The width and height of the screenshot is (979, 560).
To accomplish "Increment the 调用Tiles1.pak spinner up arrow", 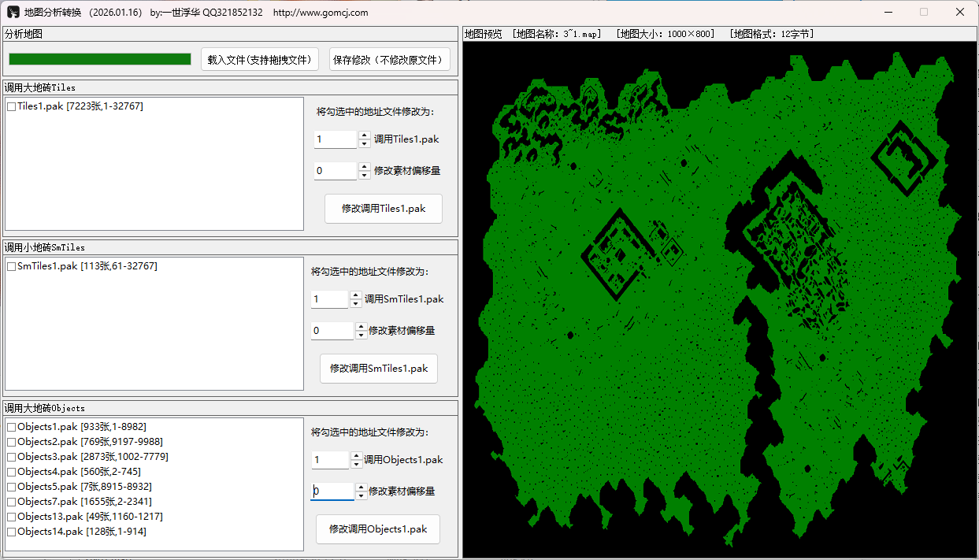I will click(x=365, y=135).
